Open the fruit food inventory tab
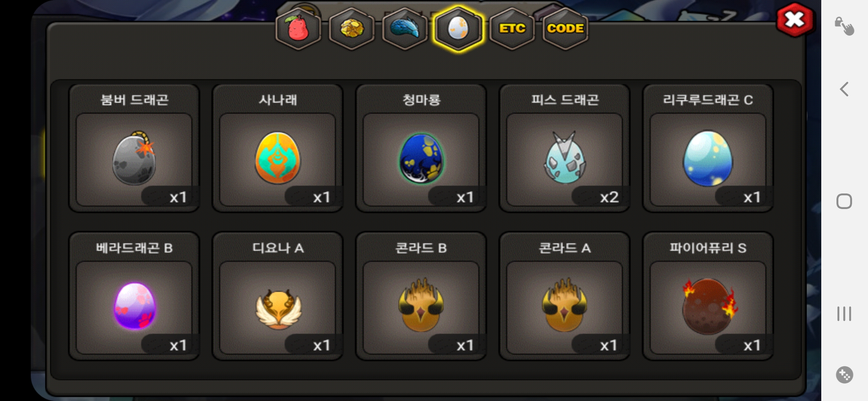Image resolution: width=868 pixels, height=401 pixels. click(x=298, y=29)
